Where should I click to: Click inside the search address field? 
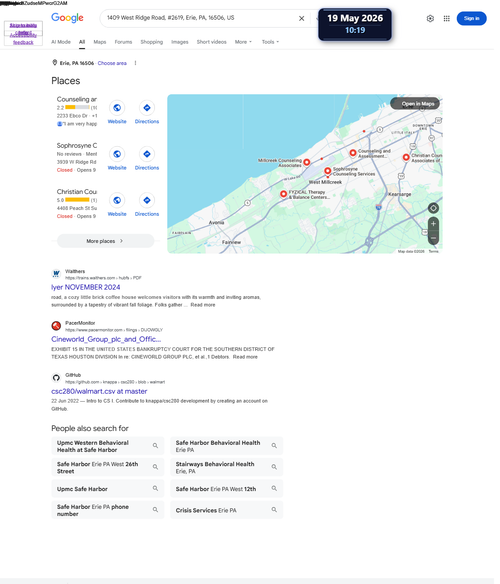click(x=201, y=18)
